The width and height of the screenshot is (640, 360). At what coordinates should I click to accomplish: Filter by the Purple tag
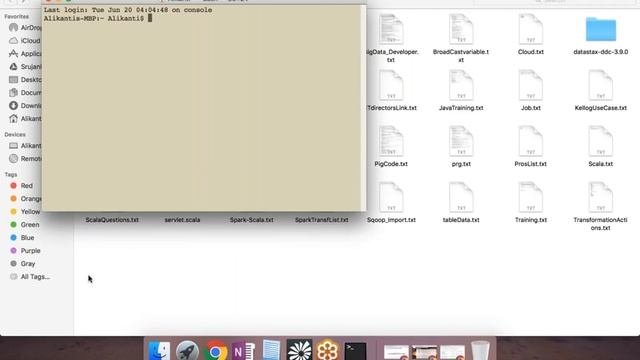(25, 251)
